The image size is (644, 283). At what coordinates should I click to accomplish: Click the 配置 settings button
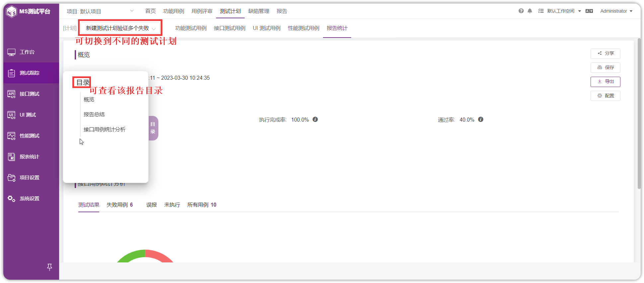(605, 96)
